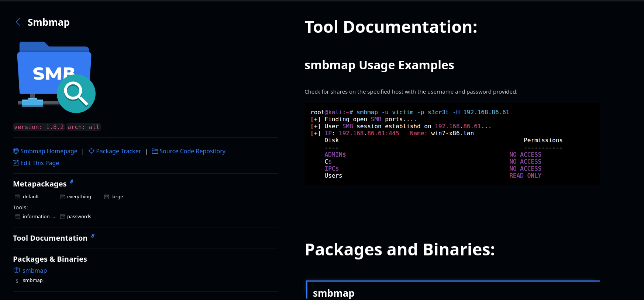
Task: Click the package icon next to default
Action: point(18,197)
